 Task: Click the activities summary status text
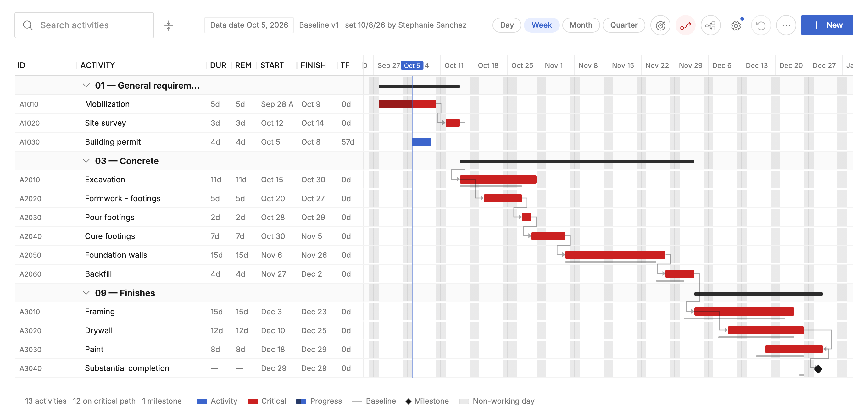103,401
